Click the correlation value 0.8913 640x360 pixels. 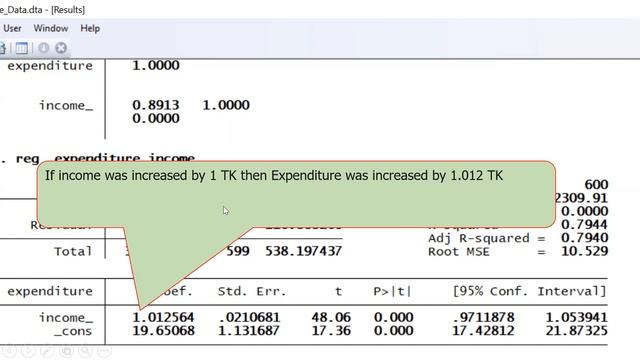click(156, 105)
